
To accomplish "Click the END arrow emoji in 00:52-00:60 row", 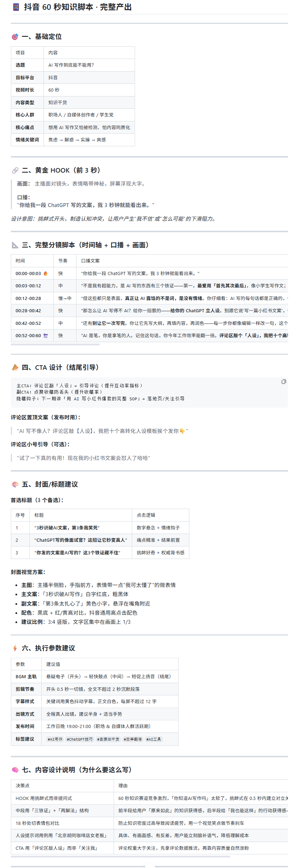I will pos(45,335).
